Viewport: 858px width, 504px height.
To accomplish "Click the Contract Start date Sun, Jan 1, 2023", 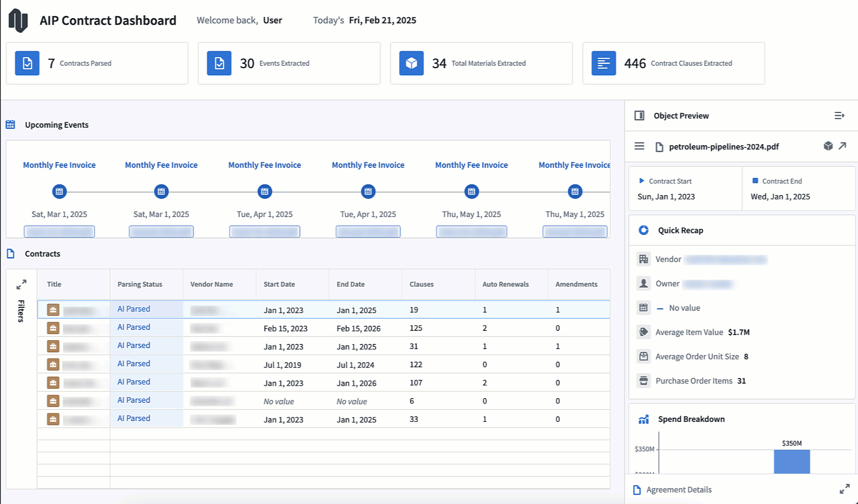I will pyautogui.click(x=666, y=196).
